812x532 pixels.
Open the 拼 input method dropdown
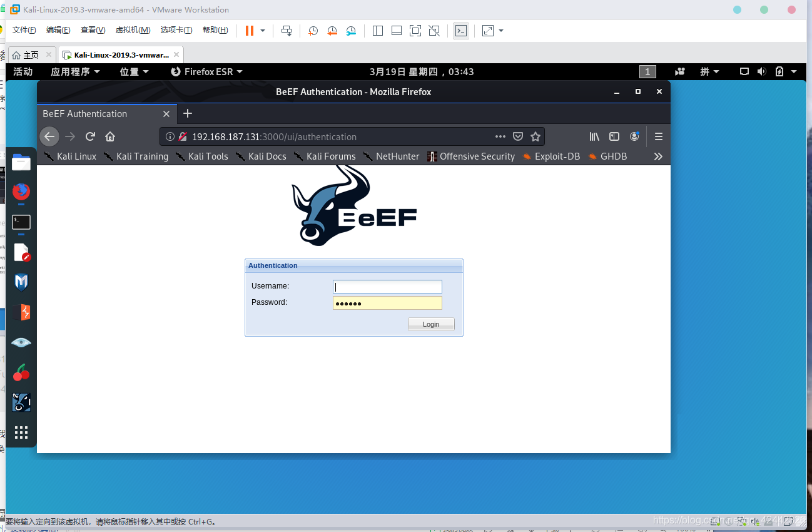click(709, 71)
